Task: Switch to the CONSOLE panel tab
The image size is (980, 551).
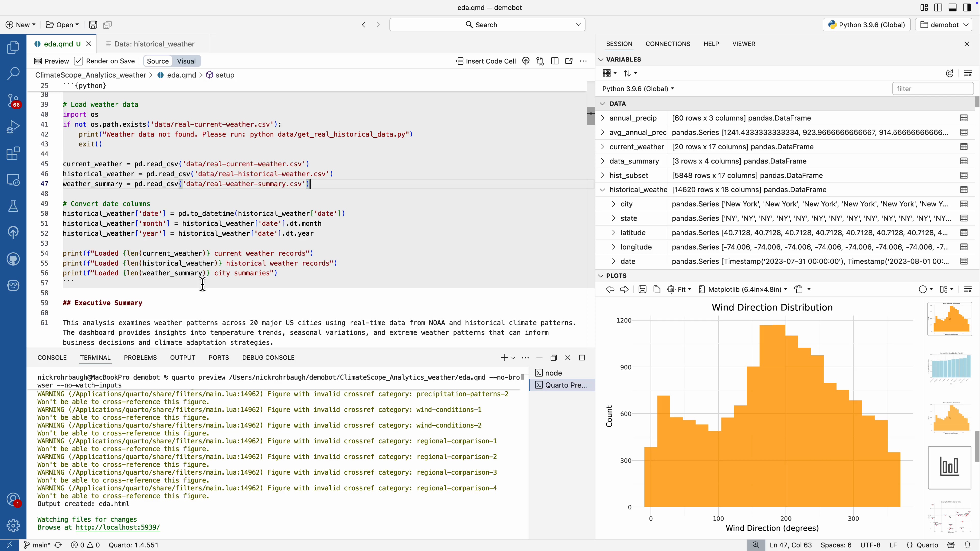Action: click(52, 357)
